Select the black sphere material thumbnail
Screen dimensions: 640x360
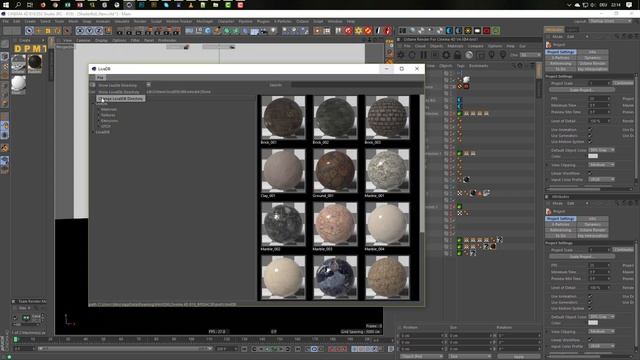[x=35, y=63]
